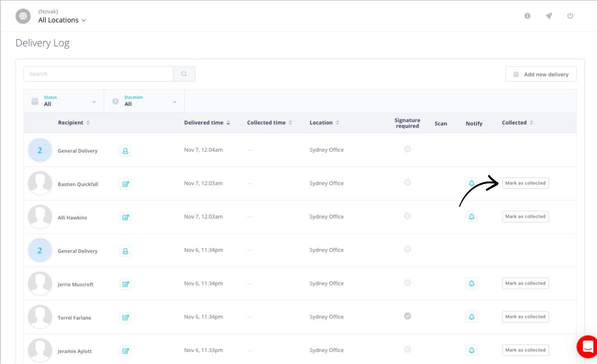Click the Nov 6, 11:33pm delivered time
This screenshot has height=364, width=597.
click(203, 350)
